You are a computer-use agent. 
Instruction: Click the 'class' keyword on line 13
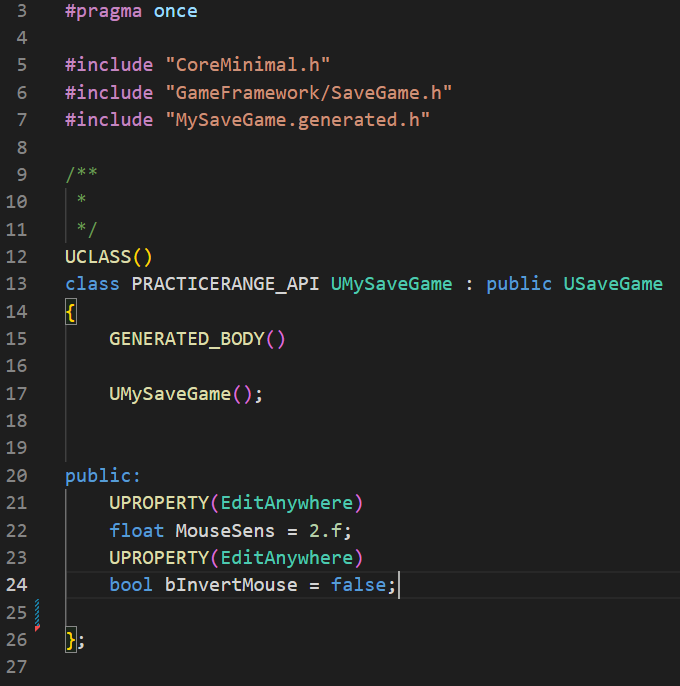92,284
